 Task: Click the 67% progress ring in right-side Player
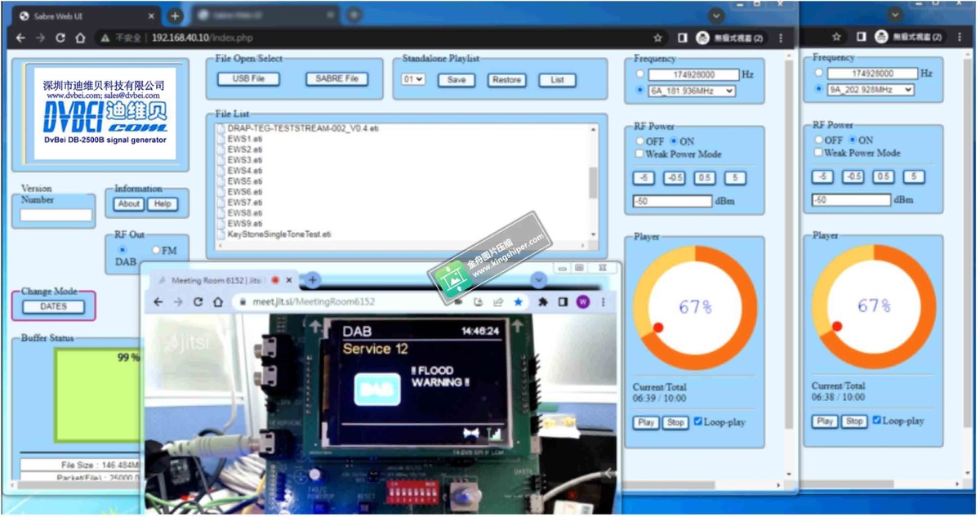tap(873, 305)
